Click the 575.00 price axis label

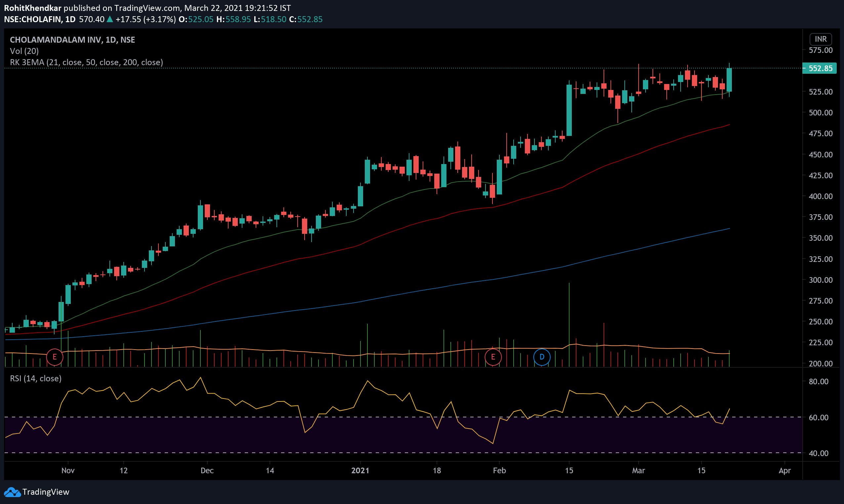pos(821,50)
